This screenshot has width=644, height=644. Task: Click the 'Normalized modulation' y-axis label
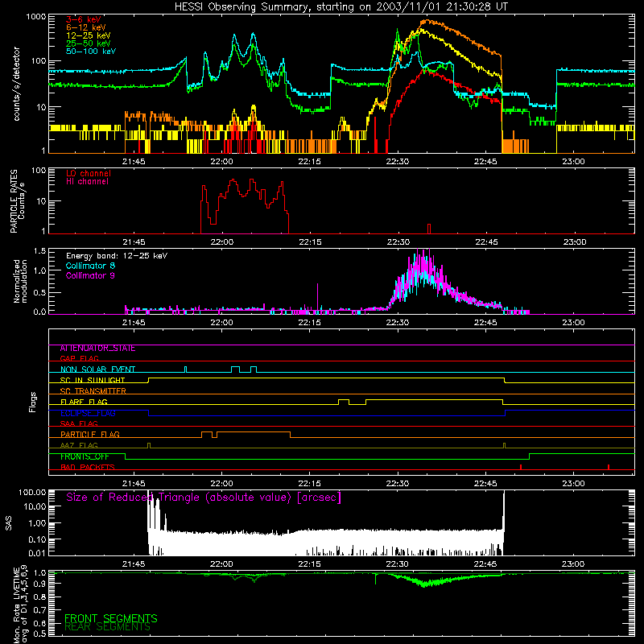click(x=20, y=281)
